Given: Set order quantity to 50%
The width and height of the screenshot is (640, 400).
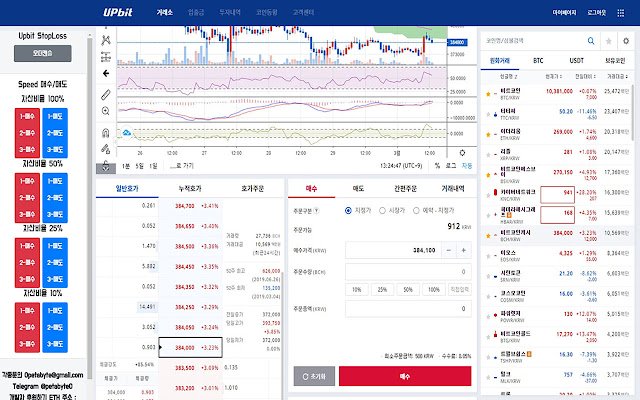Looking at the screenshot, I should click(x=408, y=289).
